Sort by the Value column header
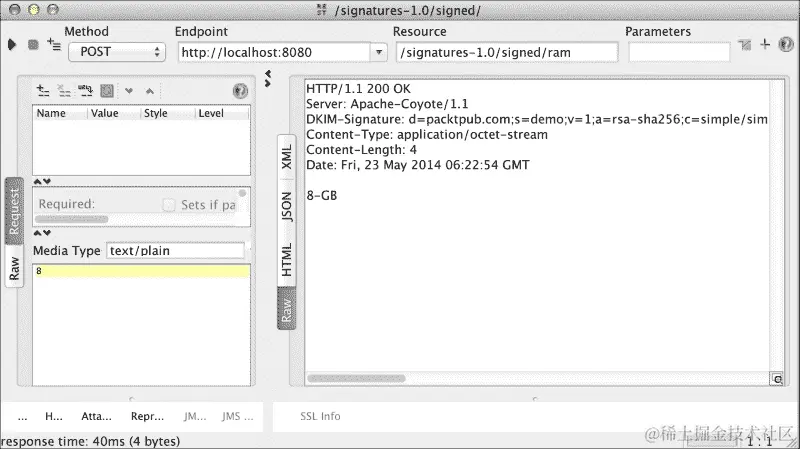800x449 pixels. [x=114, y=113]
